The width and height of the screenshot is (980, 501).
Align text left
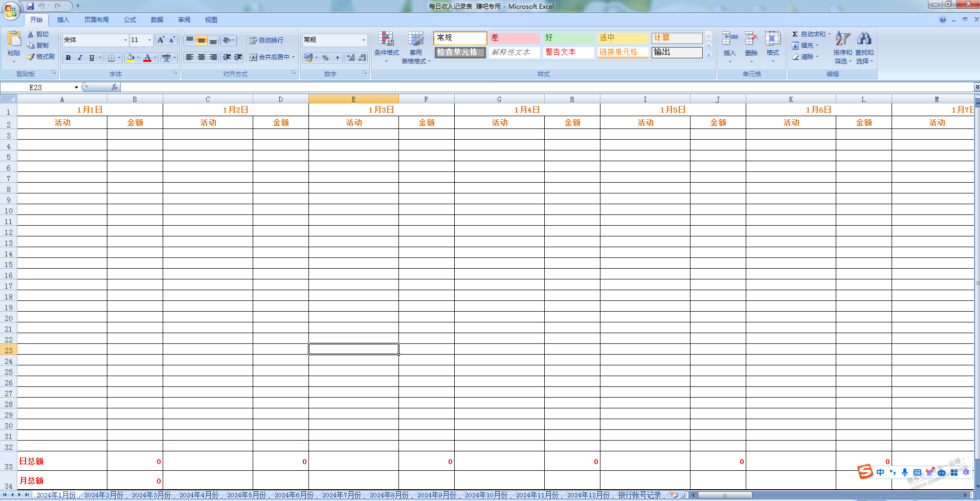coord(190,57)
